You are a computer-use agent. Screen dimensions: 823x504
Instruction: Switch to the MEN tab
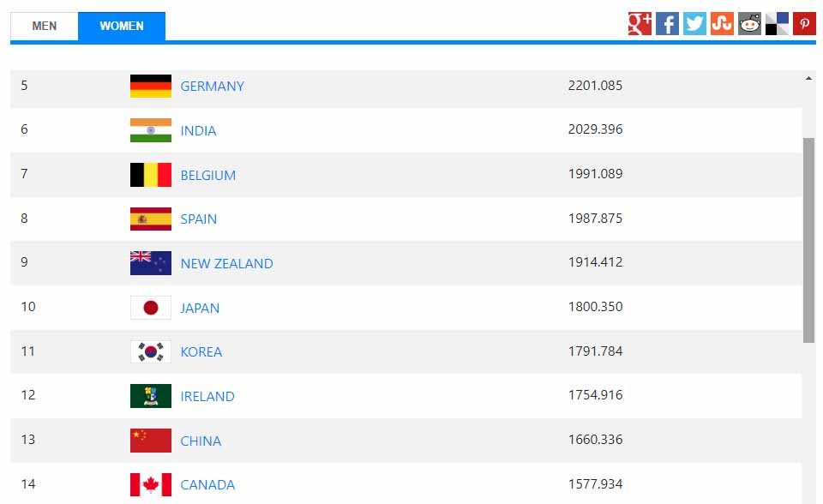pyautogui.click(x=44, y=26)
